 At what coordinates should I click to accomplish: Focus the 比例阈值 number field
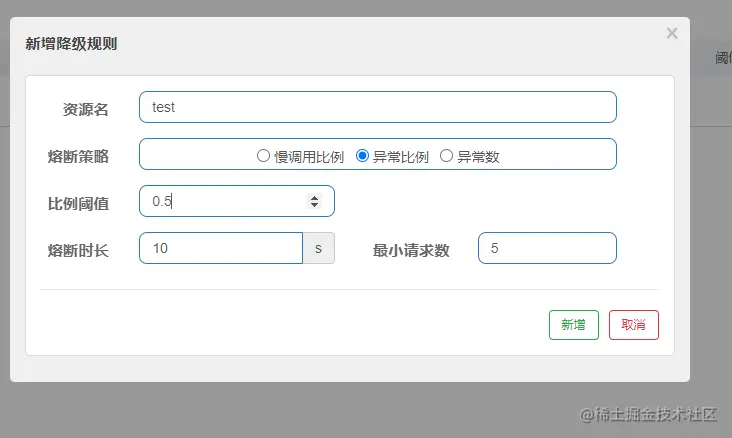[237, 201]
